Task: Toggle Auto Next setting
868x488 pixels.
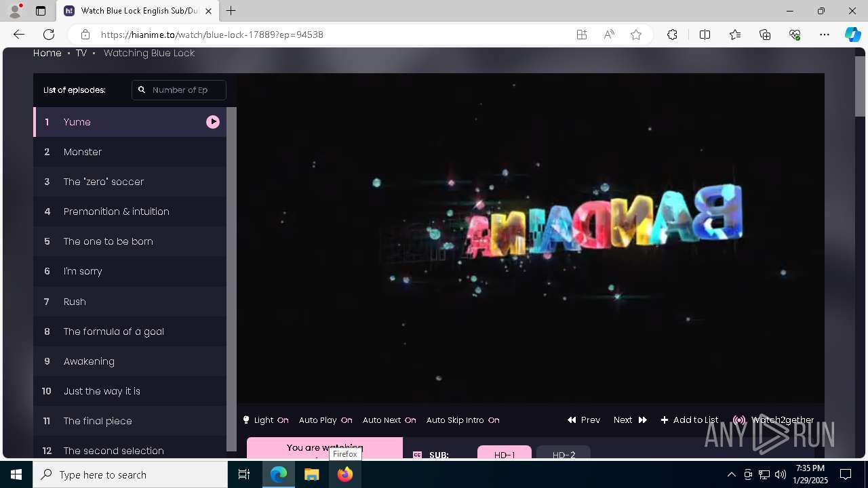Action: point(389,420)
